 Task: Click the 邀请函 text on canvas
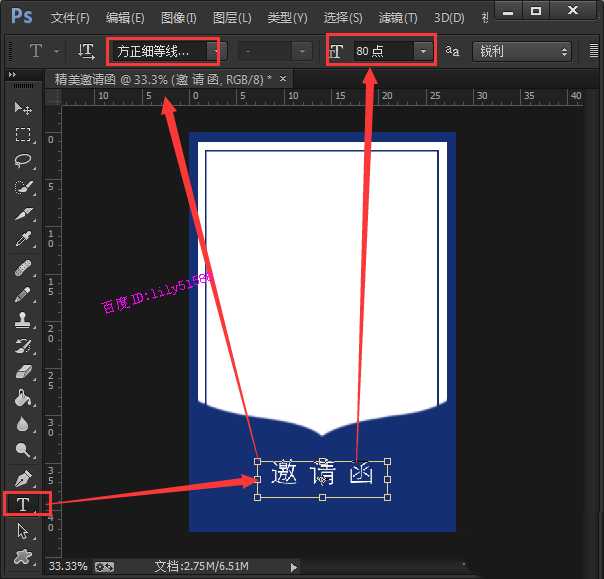tap(322, 472)
